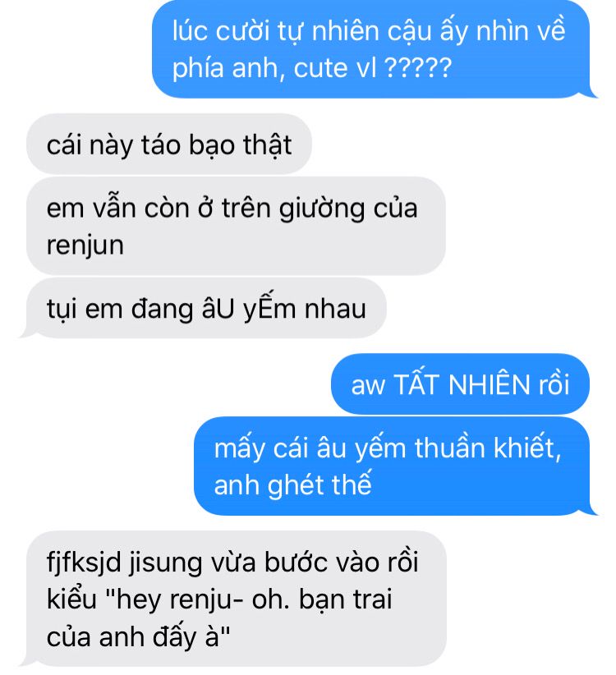
Task: Tap the gray message starting 'fjfksjd jisung'
Action: pyautogui.click(x=237, y=599)
